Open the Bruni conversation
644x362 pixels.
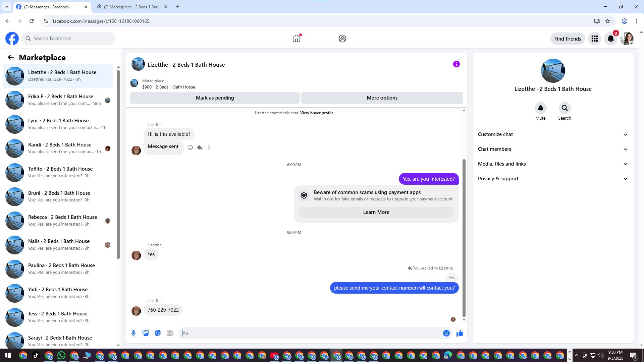coord(58,196)
